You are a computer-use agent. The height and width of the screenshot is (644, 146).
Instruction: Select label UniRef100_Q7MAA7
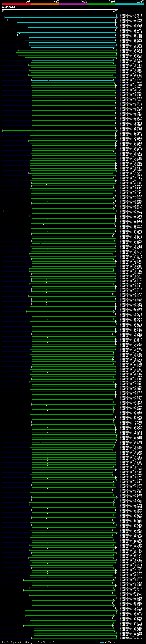pyautogui.click(x=131, y=218)
